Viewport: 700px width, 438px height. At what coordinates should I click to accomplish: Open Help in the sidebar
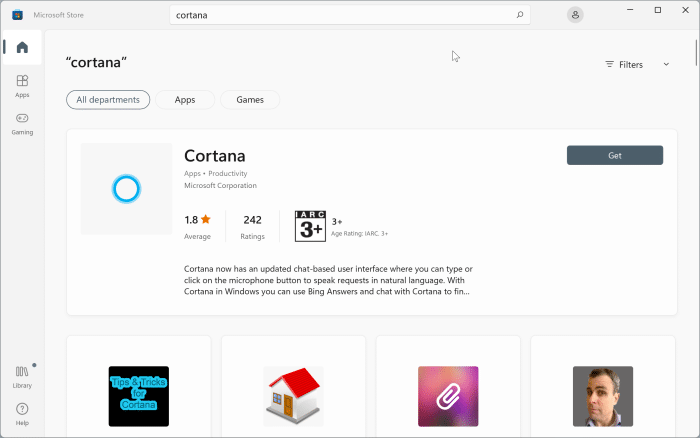pyautogui.click(x=22, y=414)
